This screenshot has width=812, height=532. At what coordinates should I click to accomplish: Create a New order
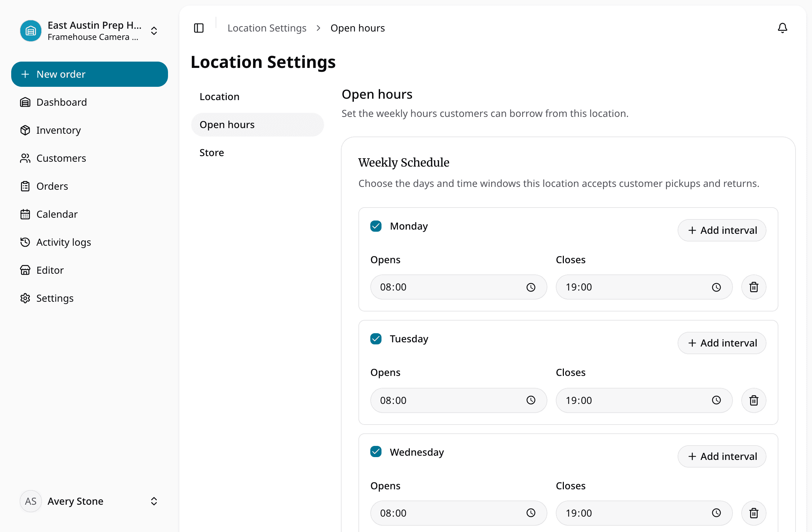[x=90, y=74]
